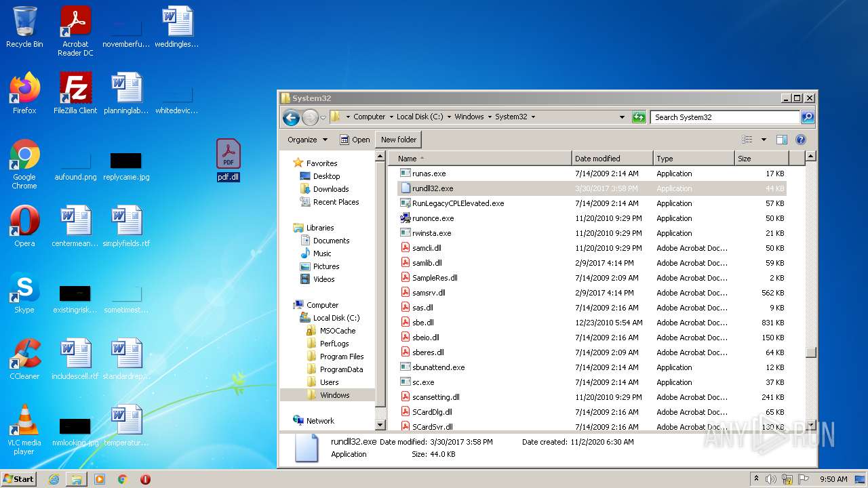Sort by Type column header
This screenshot has width=868, height=488.
coord(694,159)
